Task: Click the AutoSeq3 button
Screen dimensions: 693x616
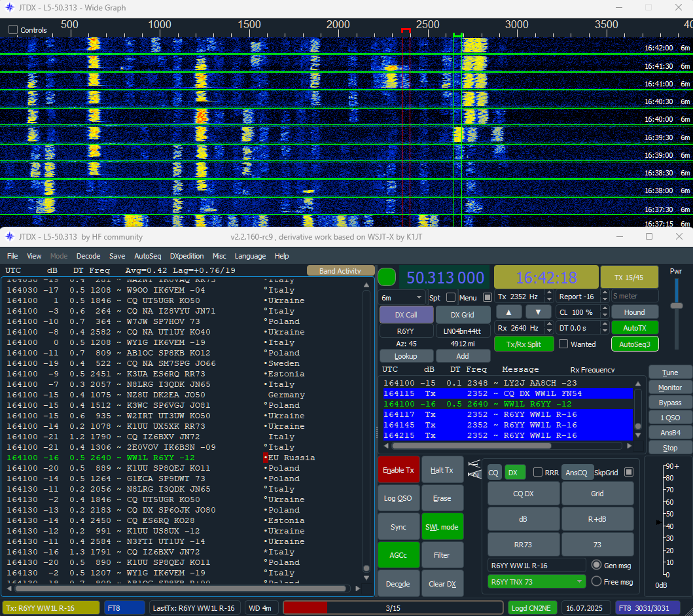Action: [x=635, y=344]
